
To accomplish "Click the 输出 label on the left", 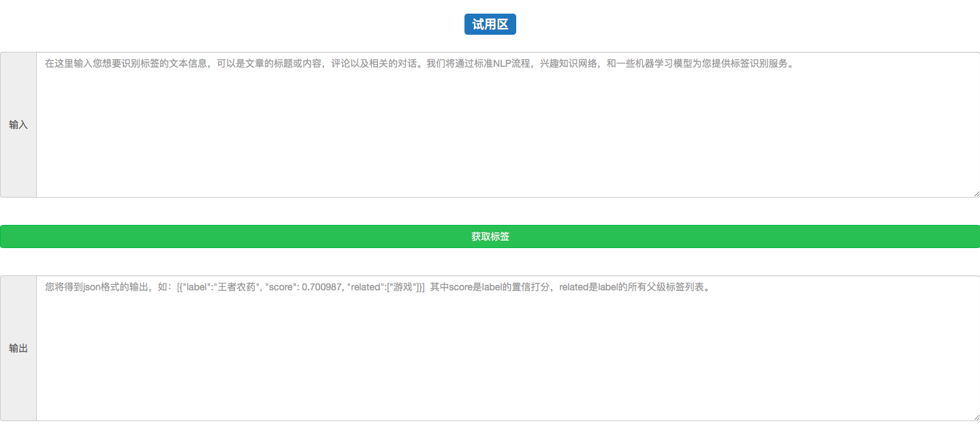I will (18, 348).
